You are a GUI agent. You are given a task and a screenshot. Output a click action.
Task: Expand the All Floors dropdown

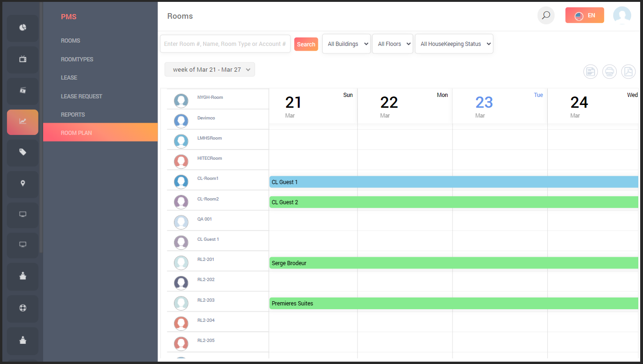393,44
